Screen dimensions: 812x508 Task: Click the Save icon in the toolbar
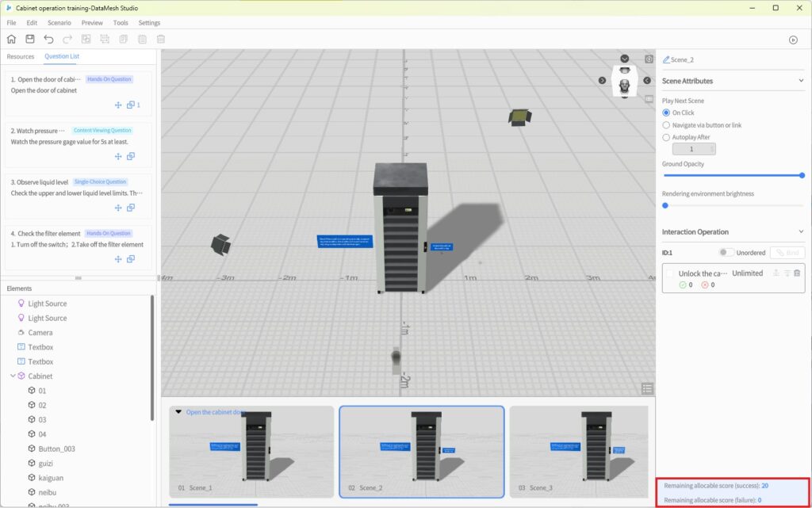click(x=30, y=39)
